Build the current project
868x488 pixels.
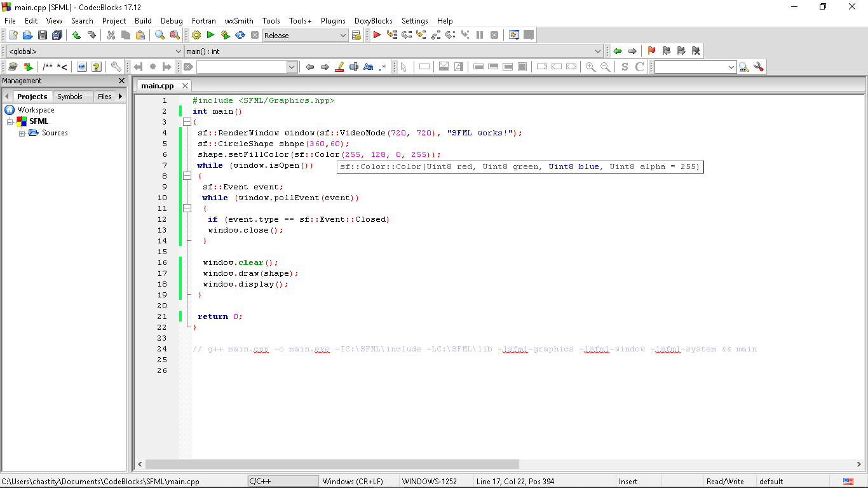(196, 35)
